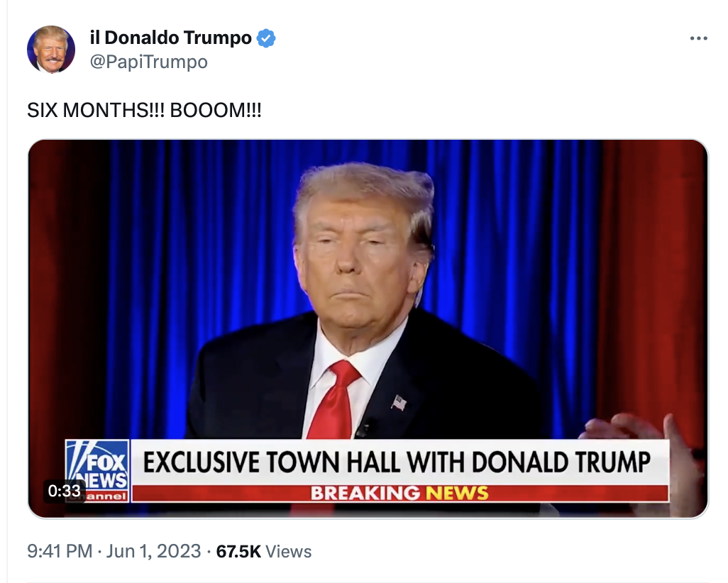Click the 9:41 PM timestamp

coord(60,551)
